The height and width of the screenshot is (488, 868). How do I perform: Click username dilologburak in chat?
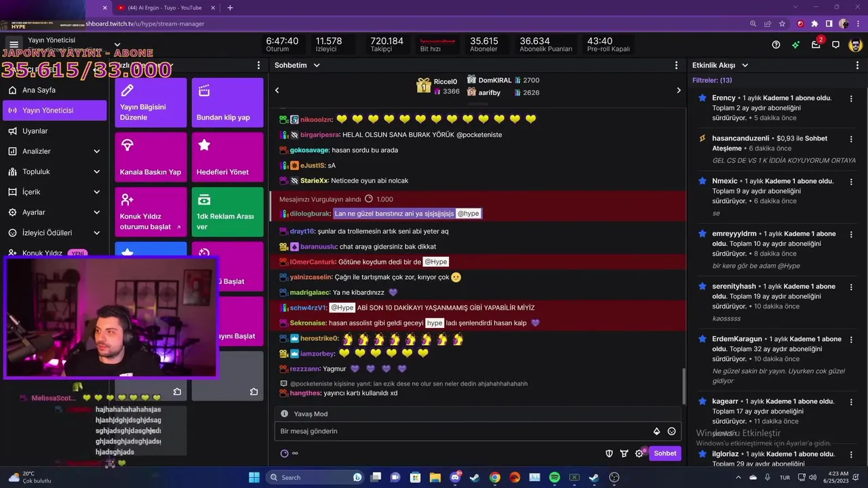310,213
